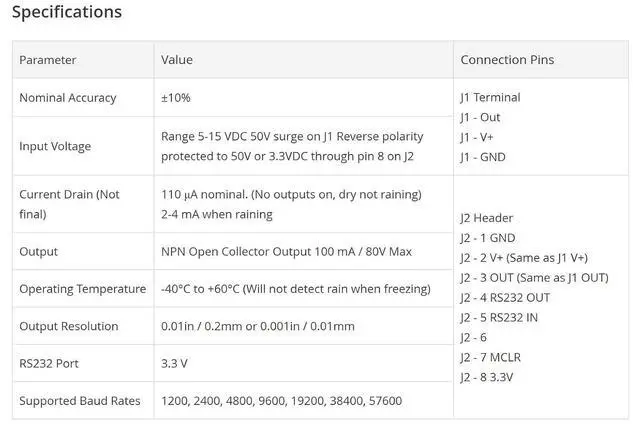Click the Nominal Accuracy row label
The width and height of the screenshot is (640, 442).
tap(68, 98)
